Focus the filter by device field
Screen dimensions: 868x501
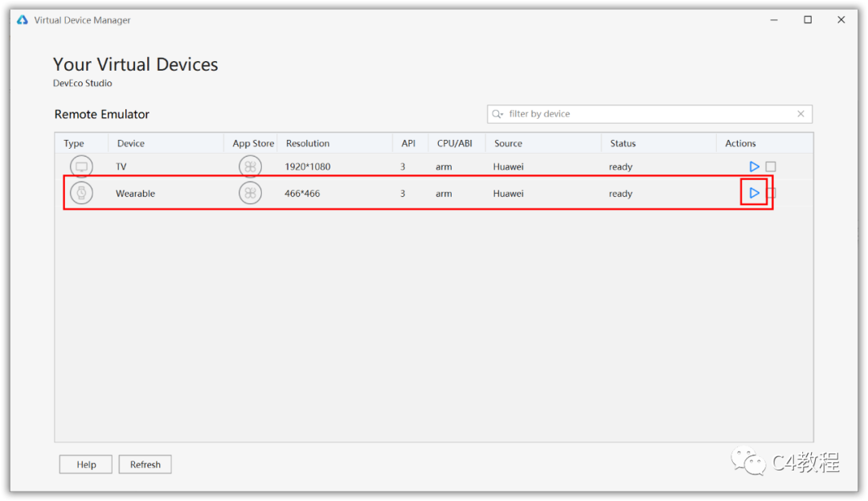(649, 114)
